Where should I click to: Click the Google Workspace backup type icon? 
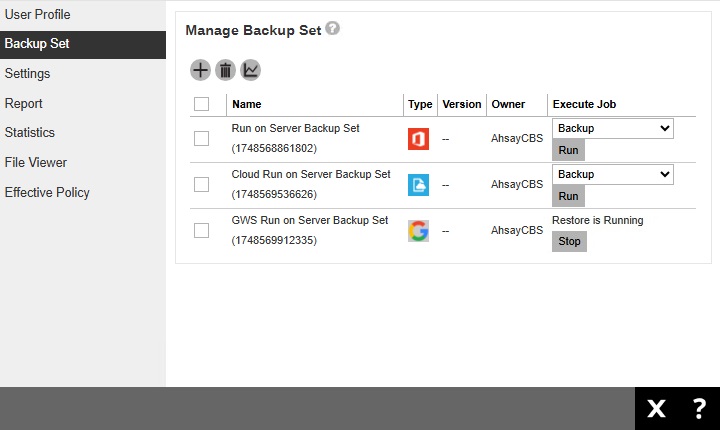tap(418, 231)
